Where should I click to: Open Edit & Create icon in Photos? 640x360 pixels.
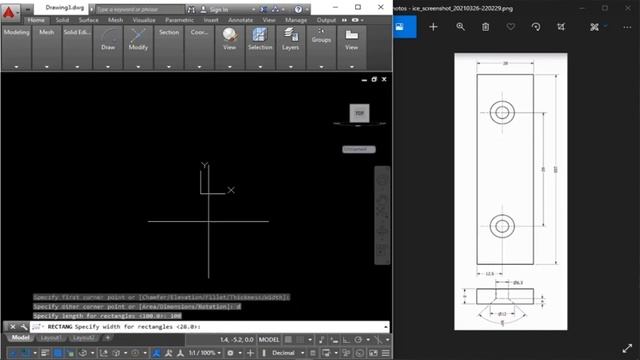point(594,27)
